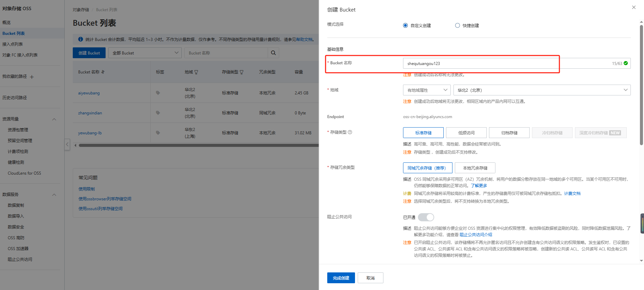Close the 创建 Bucket panel
This screenshot has width=644, height=290.
[x=634, y=7]
